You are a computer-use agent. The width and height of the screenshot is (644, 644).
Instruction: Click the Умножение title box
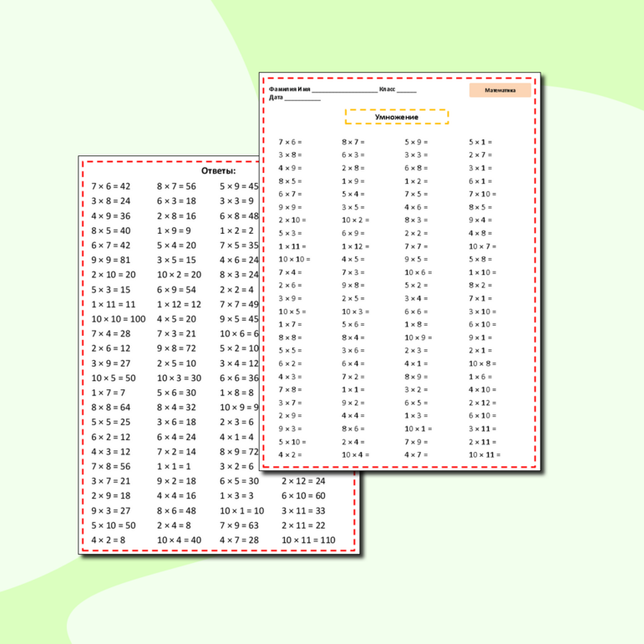397,117
